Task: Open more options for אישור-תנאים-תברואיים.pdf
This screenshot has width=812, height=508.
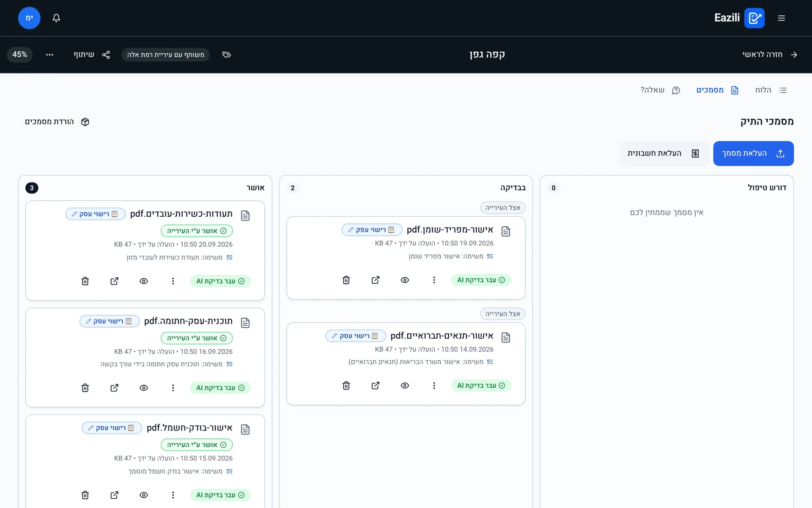Action: click(434, 386)
